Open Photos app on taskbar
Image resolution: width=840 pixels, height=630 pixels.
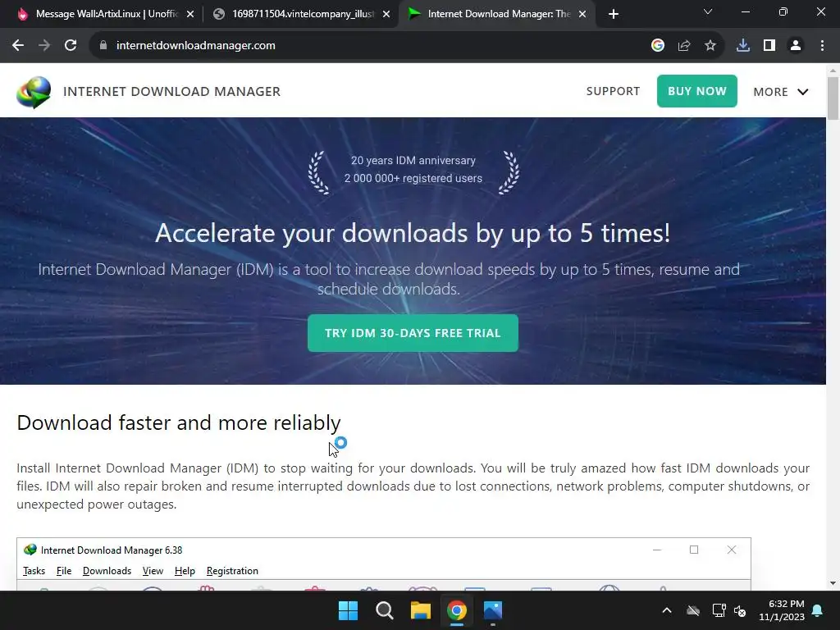[x=493, y=610]
